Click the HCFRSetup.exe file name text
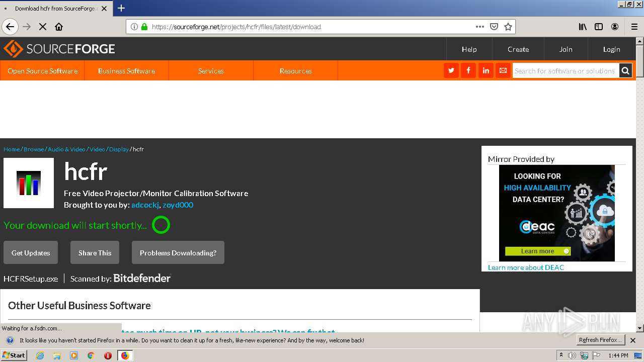Image resolution: width=644 pixels, height=362 pixels. coord(31,279)
